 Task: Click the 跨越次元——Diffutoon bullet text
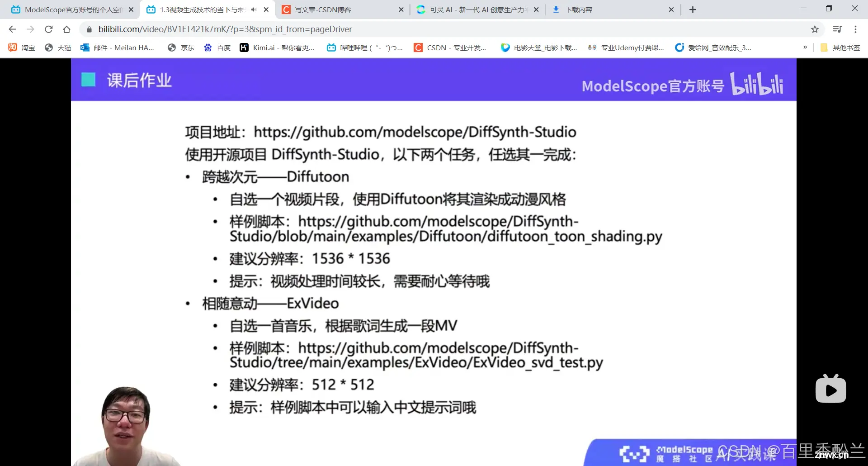click(276, 177)
